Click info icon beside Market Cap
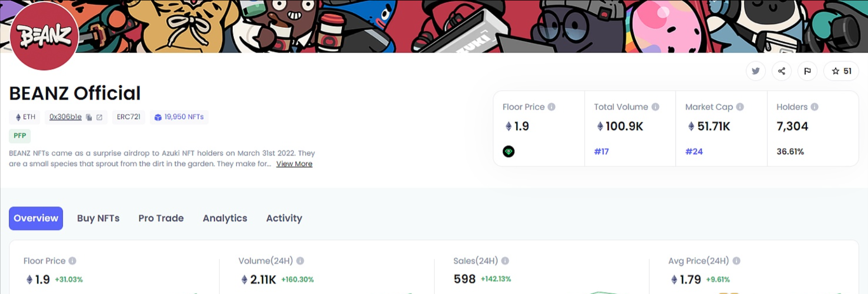The height and width of the screenshot is (294, 868). (740, 107)
